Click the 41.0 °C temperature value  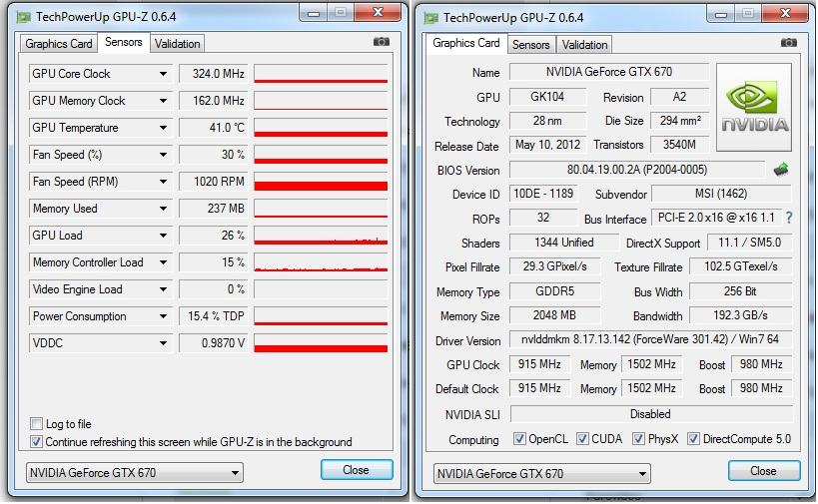coord(214,128)
